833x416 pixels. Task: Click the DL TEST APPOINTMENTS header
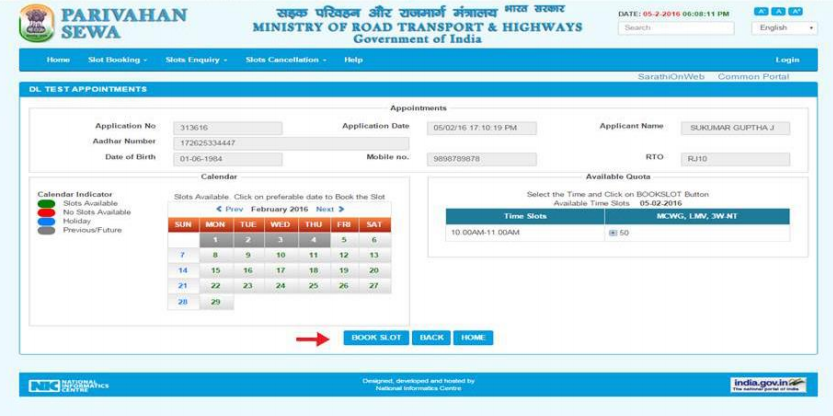[x=88, y=89]
